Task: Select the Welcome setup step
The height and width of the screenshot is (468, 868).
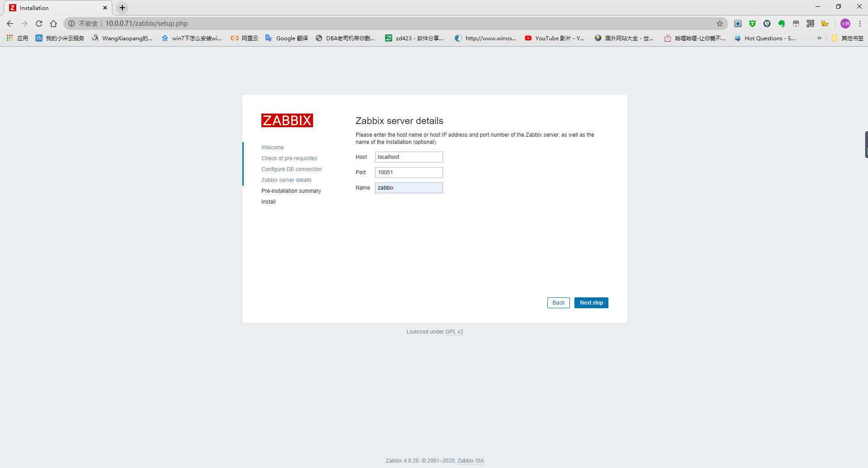Action: click(x=273, y=148)
